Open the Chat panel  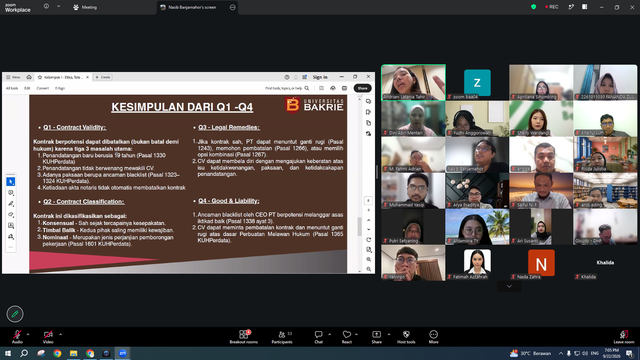pyautogui.click(x=318, y=337)
